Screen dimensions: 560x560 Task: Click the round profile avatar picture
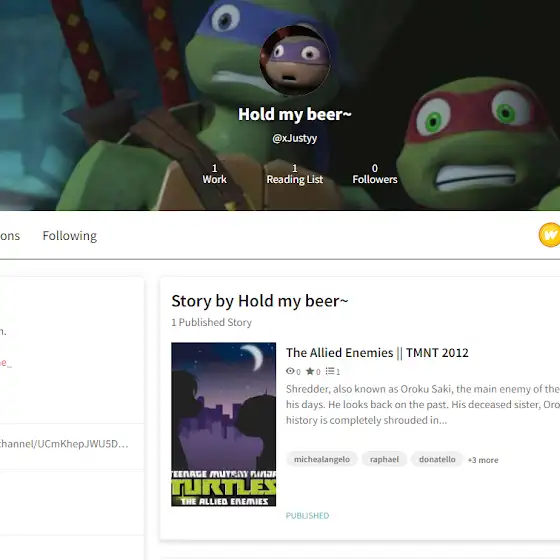point(295,60)
